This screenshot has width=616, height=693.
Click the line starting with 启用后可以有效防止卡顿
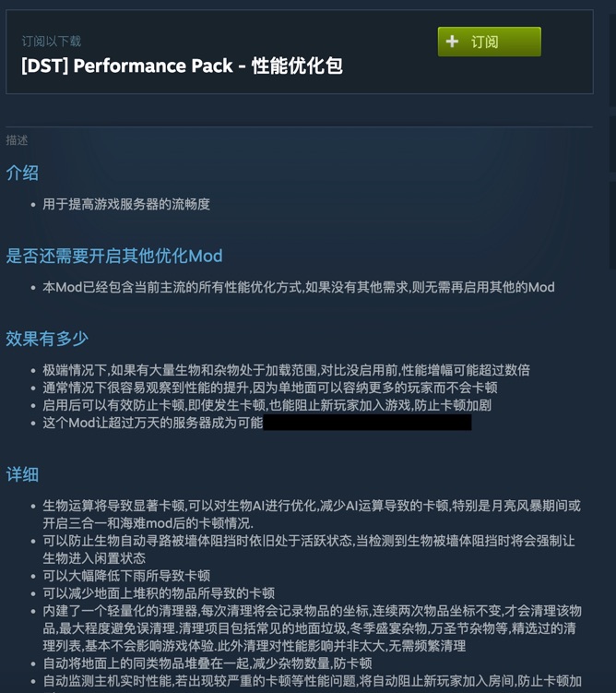point(267,405)
